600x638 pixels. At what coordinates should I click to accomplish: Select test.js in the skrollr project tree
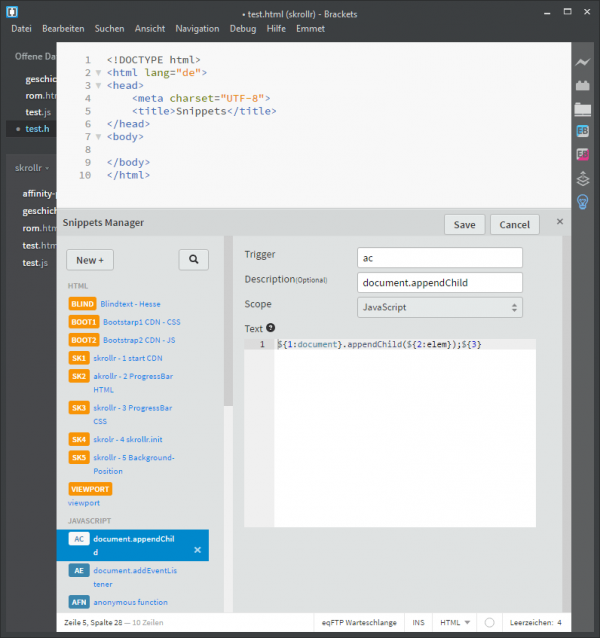(x=35, y=263)
